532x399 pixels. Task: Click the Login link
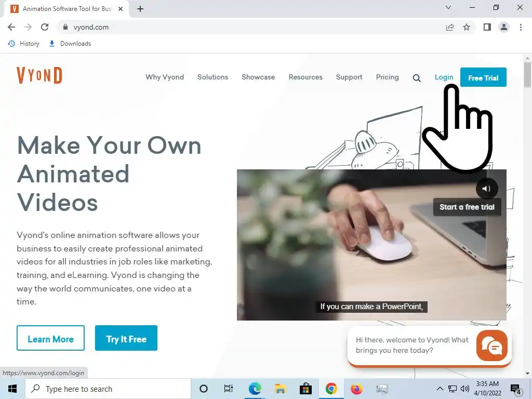coord(444,77)
